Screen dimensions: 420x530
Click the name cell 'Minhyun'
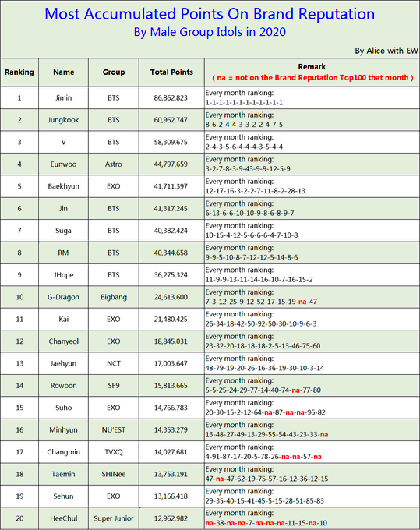click(64, 430)
